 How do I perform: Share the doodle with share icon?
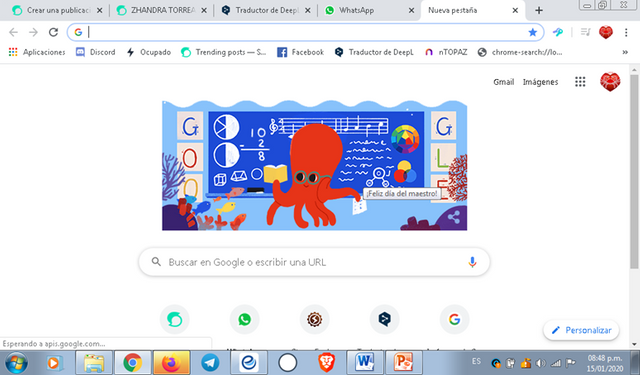pyautogui.click(x=453, y=217)
